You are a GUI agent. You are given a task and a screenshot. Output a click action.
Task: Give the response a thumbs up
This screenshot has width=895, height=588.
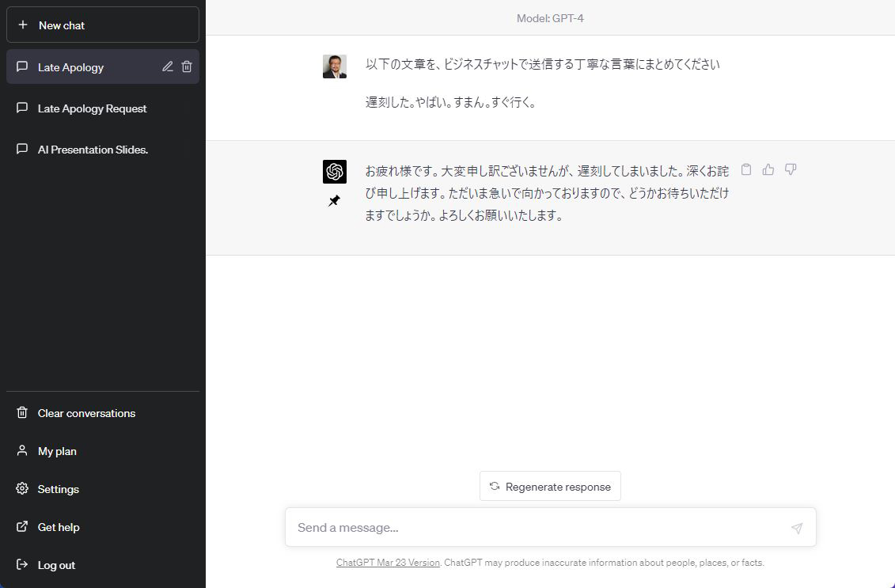pyautogui.click(x=768, y=169)
